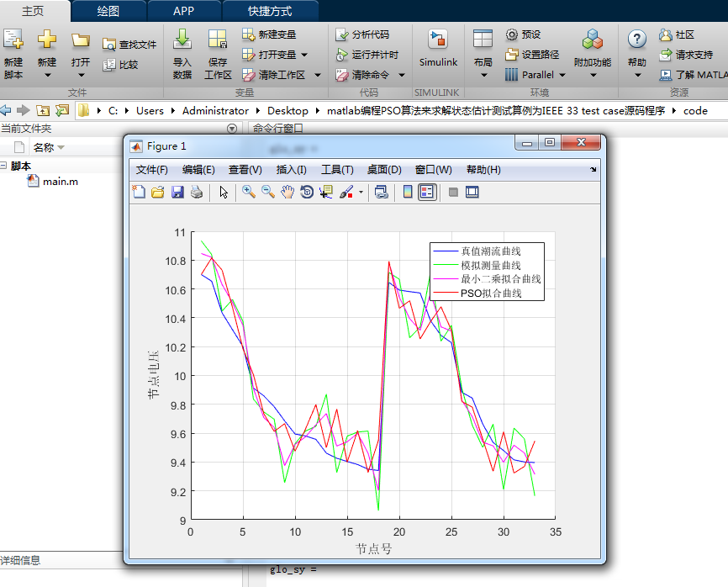Click 查找文件 (Find Files) in the ribbon
The image size is (728, 587).
(x=129, y=45)
